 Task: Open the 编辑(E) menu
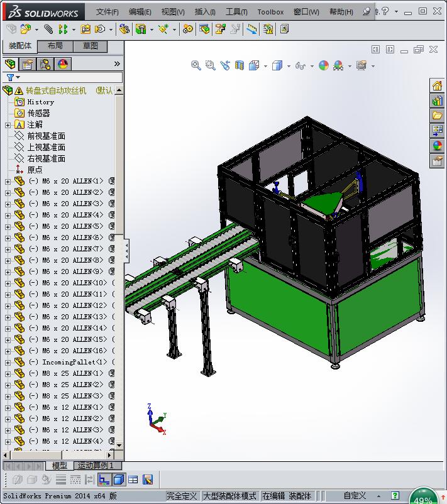pyautogui.click(x=140, y=12)
